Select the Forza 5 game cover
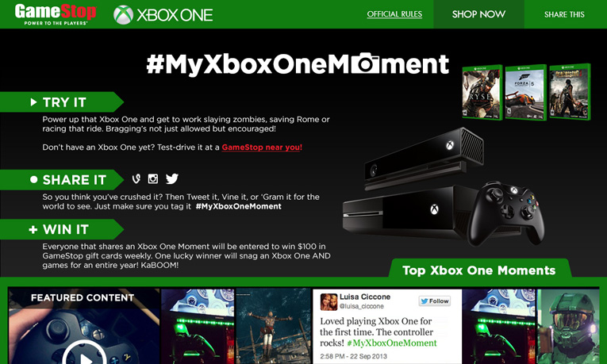Screen dimensions: 607x364 point(526,92)
